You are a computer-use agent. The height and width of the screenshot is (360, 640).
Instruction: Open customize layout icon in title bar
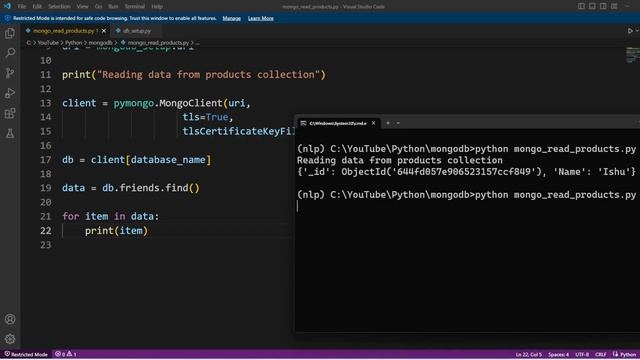[x=614, y=6]
